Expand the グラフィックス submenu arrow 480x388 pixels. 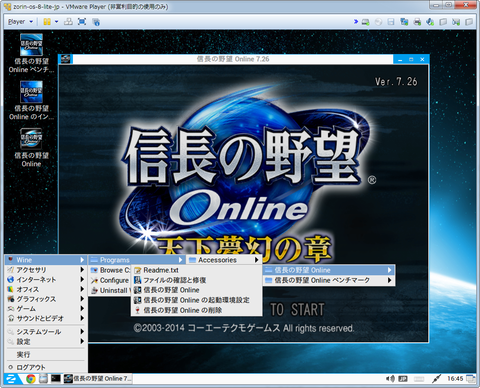click(82, 299)
